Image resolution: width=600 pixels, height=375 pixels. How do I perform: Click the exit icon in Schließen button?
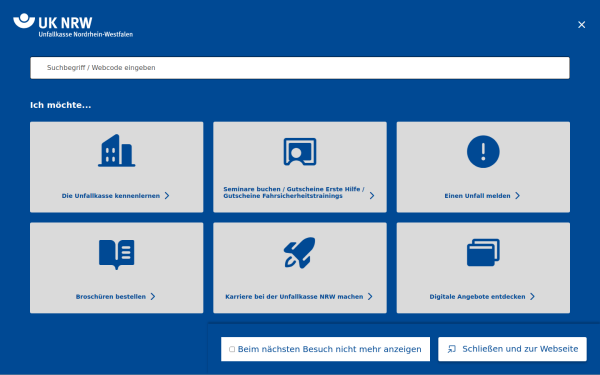click(x=452, y=349)
